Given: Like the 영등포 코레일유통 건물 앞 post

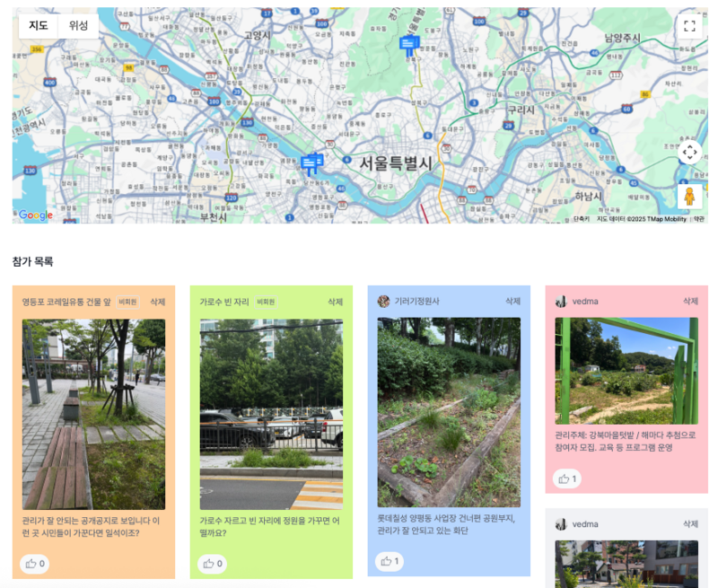Looking at the screenshot, I should click(35, 564).
